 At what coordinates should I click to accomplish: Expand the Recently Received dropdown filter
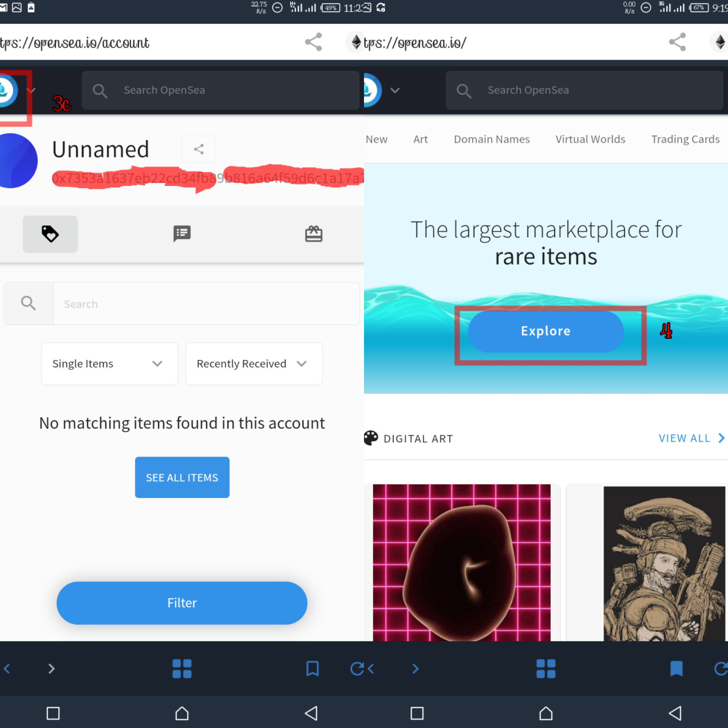pos(251,362)
